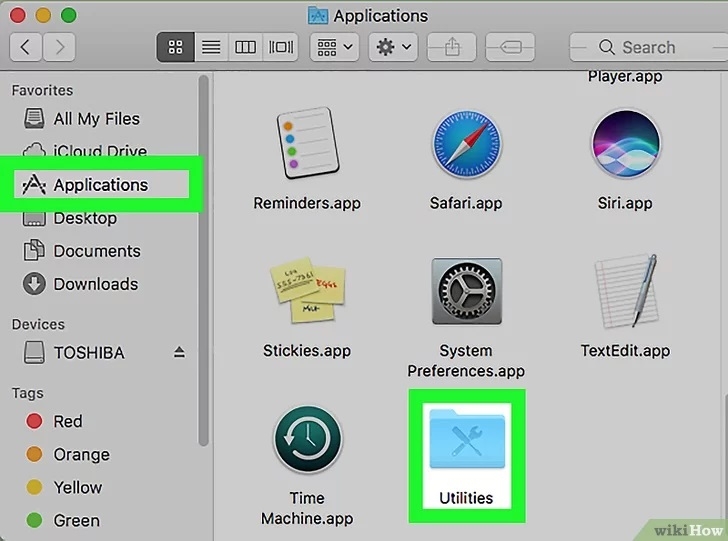Switch to column view
728x541 pixels.
tap(245, 47)
